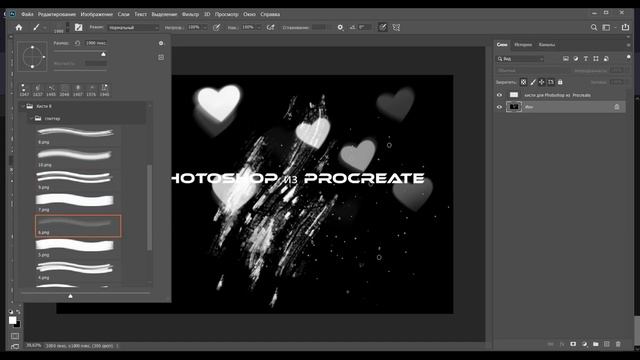Select recent brush preset 1407

78,90
